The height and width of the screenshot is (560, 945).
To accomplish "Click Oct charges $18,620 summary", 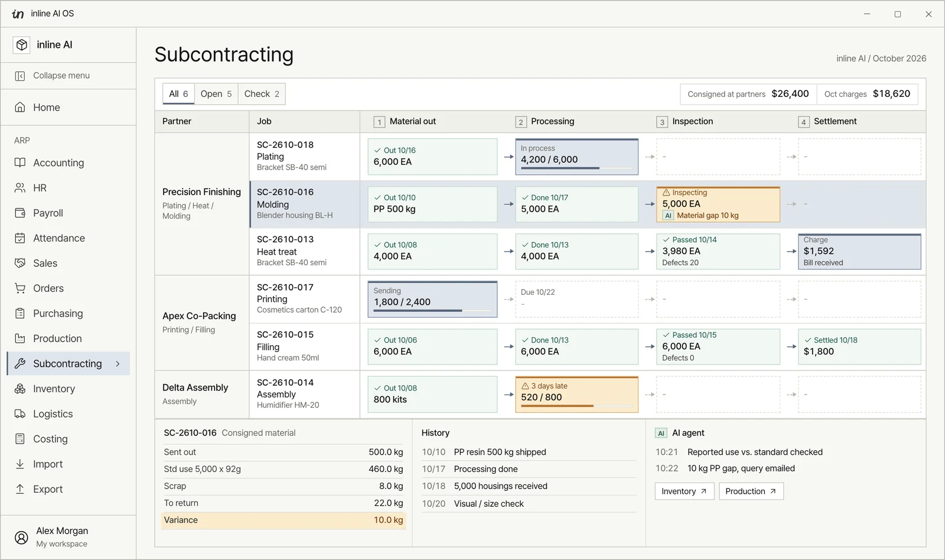I will (867, 94).
